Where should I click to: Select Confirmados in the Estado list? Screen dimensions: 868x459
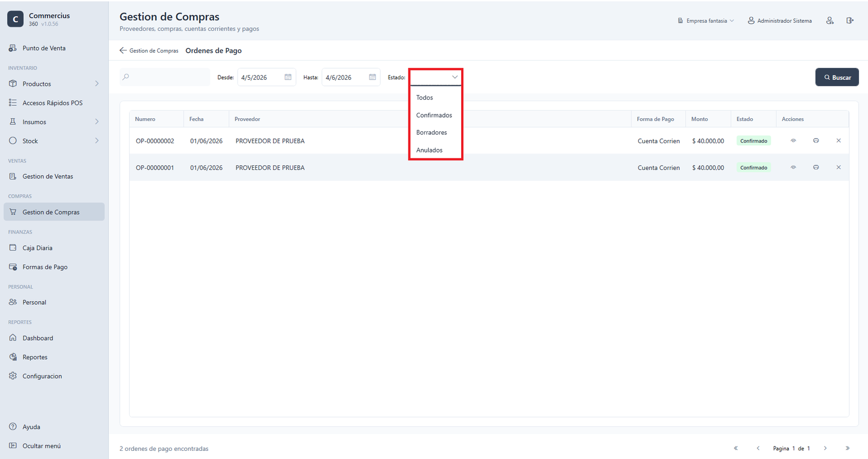435,115
